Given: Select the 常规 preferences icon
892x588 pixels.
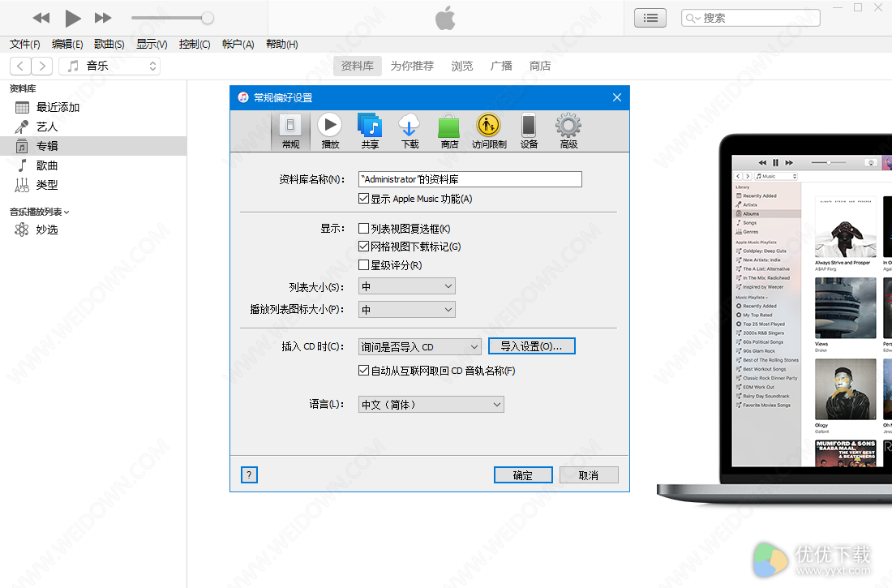Looking at the screenshot, I should tap(290, 131).
